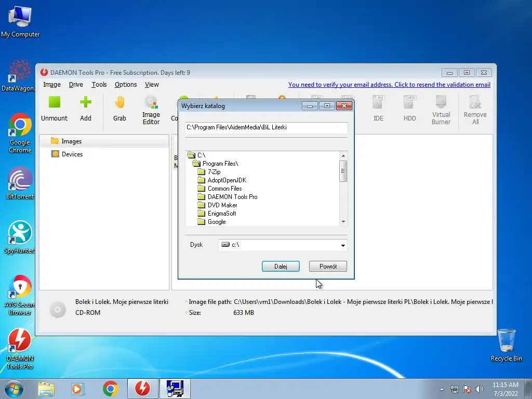This screenshot has height=399, width=532.
Task: Click the installer taskbar button
Action: [175, 389]
